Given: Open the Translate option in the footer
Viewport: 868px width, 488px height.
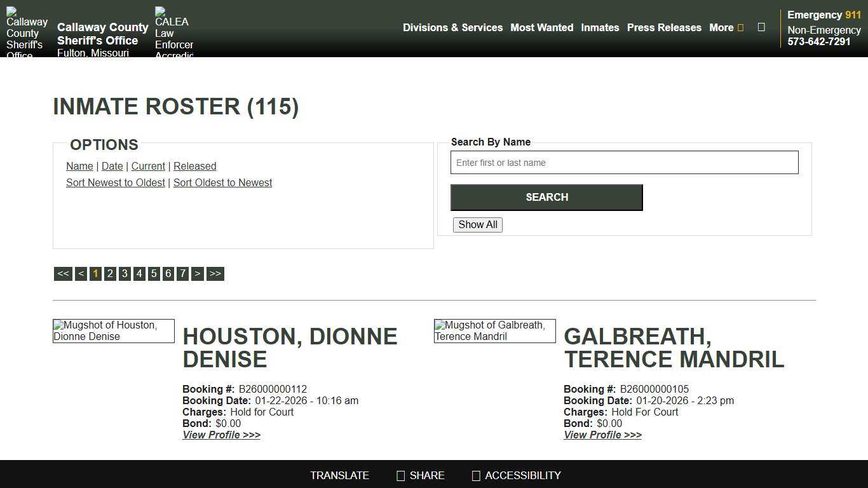Looking at the screenshot, I should [x=339, y=475].
